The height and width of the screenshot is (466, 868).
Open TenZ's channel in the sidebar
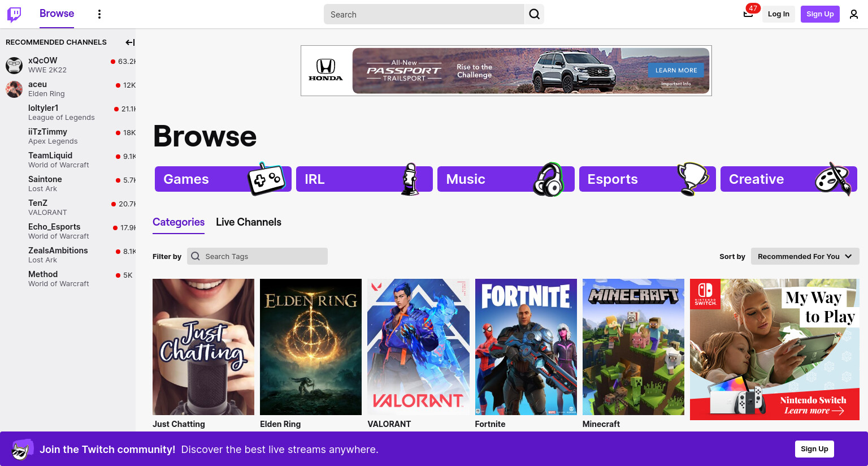point(68,208)
